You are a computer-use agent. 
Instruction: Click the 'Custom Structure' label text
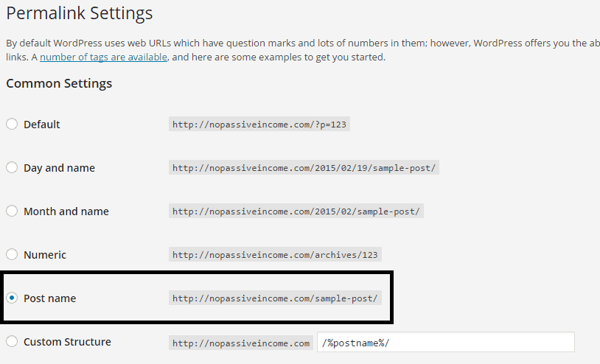[67, 341]
